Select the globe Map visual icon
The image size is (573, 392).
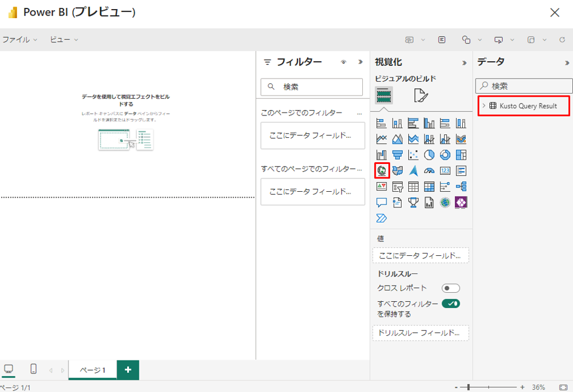pyautogui.click(x=382, y=171)
